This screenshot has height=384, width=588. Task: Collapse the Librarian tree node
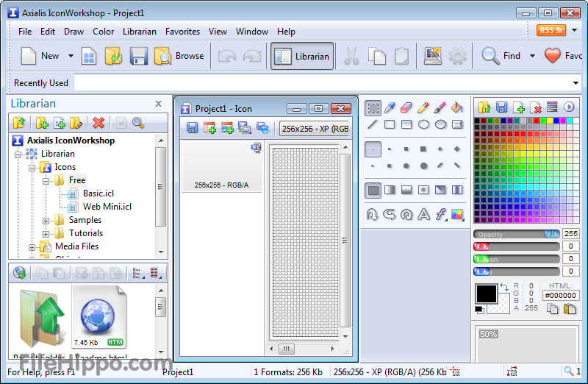(x=18, y=154)
